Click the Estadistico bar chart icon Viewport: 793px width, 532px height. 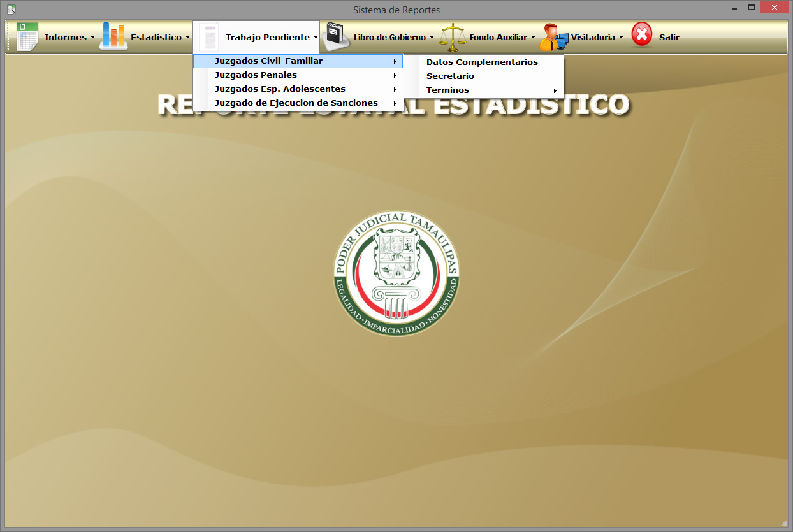(x=113, y=37)
